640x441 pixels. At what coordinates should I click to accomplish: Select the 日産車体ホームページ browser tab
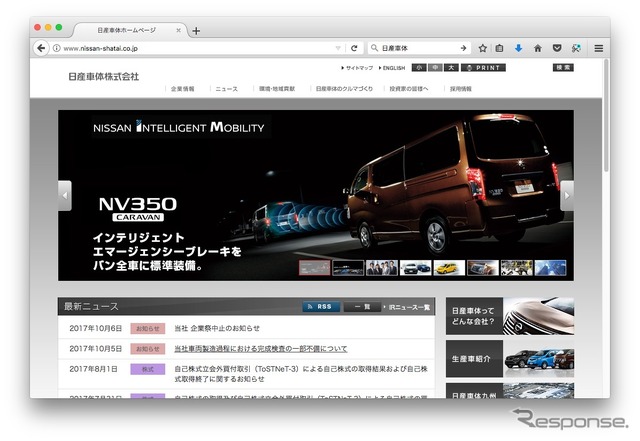coord(130,30)
